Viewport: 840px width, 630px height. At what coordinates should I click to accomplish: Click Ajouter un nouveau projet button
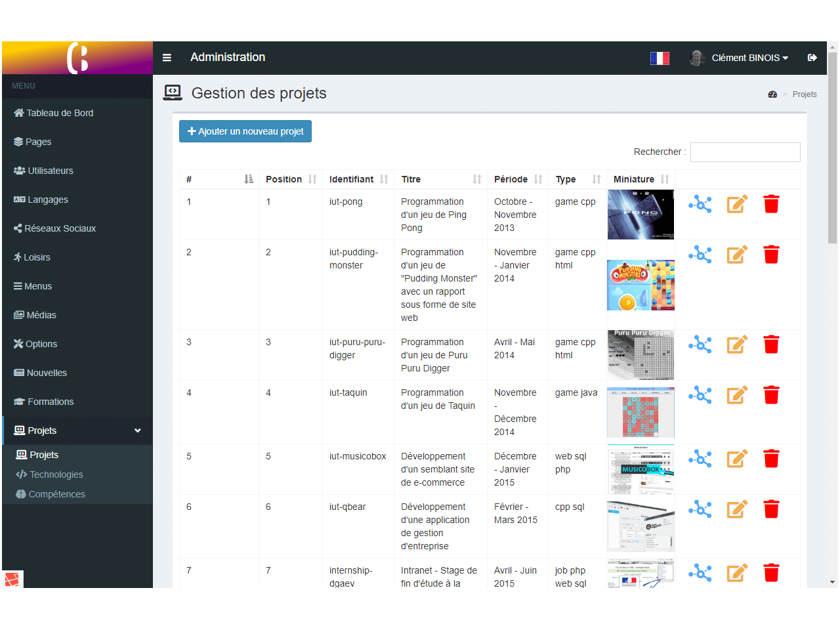(x=245, y=131)
